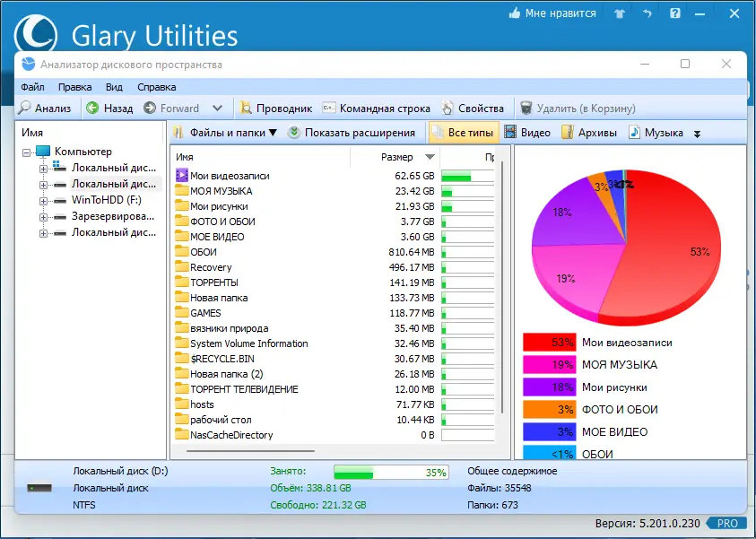Screen dimensions: 756x539
Task: Select the МОЯ МУЗЫКА folder icon
Action: coord(182,190)
